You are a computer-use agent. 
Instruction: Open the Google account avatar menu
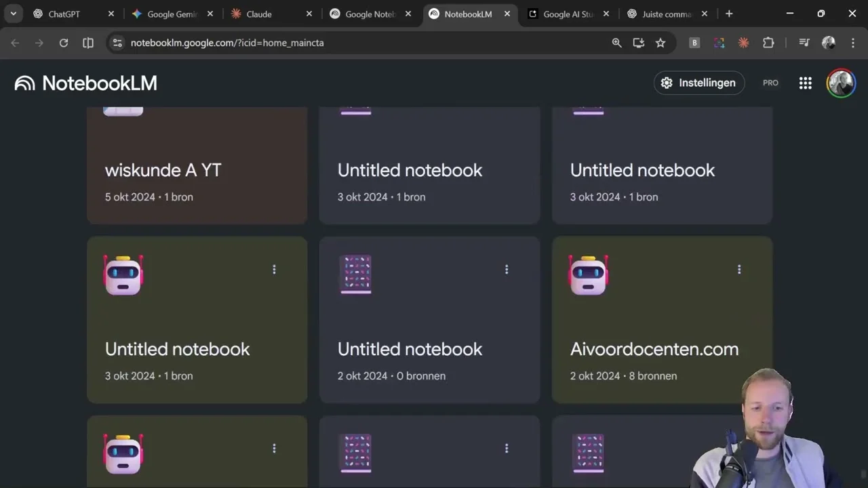point(841,83)
